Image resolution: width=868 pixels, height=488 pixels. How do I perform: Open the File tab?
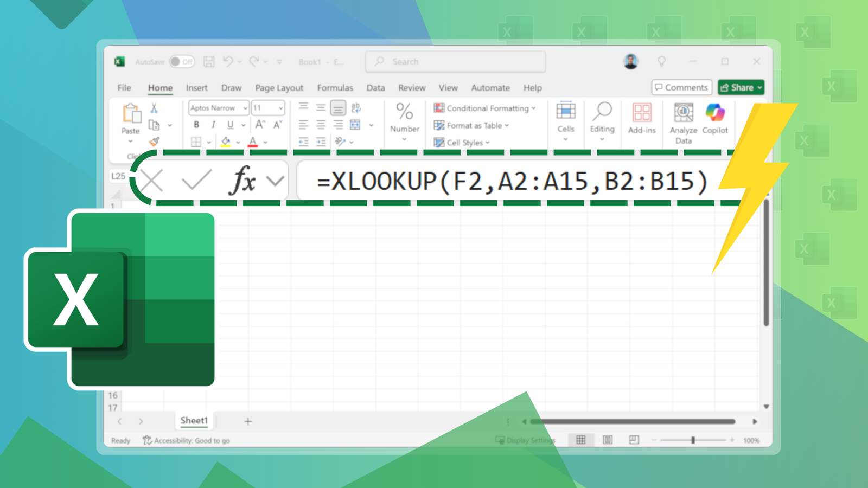click(124, 88)
